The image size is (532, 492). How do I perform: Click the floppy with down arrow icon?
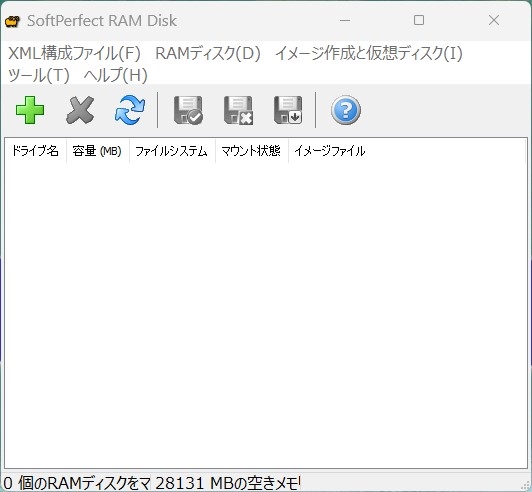tap(288, 110)
